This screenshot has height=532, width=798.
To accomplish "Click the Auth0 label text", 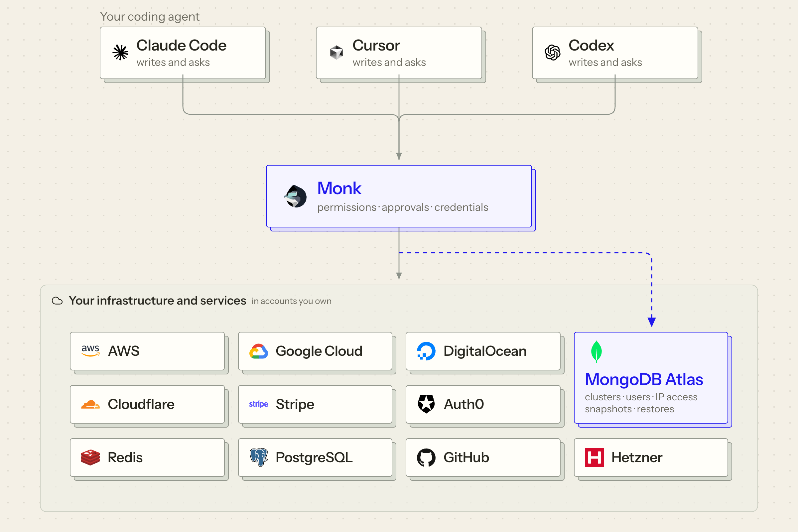I will (464, 404).
